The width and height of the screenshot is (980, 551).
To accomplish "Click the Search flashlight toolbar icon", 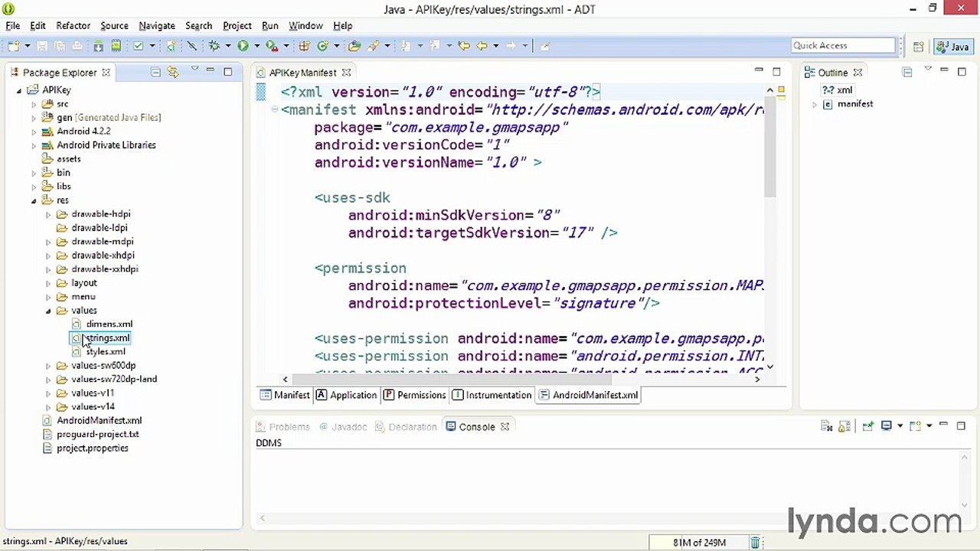I will [x=373, y=46].
